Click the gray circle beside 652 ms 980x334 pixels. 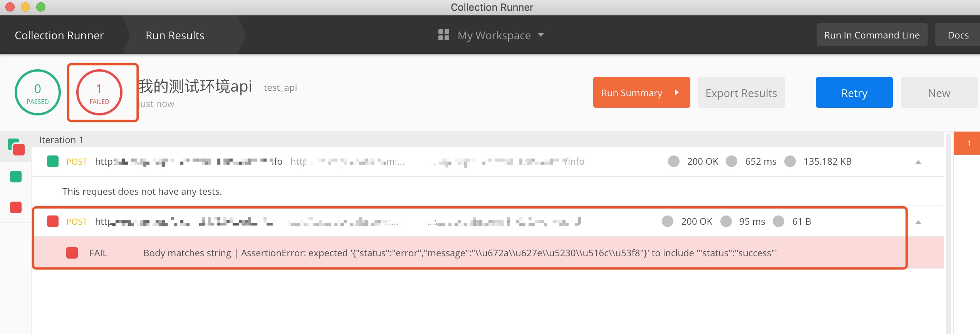[x=732, y=161]
